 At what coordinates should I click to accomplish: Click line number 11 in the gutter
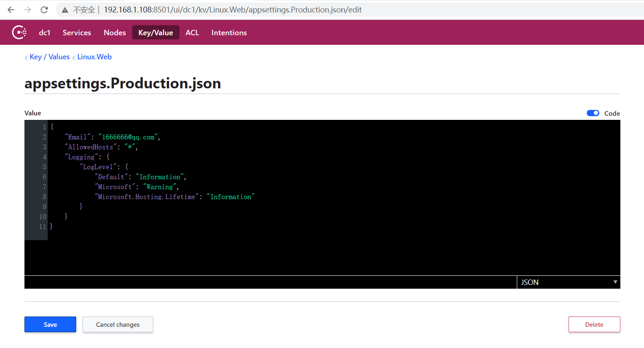click(43, 226)
